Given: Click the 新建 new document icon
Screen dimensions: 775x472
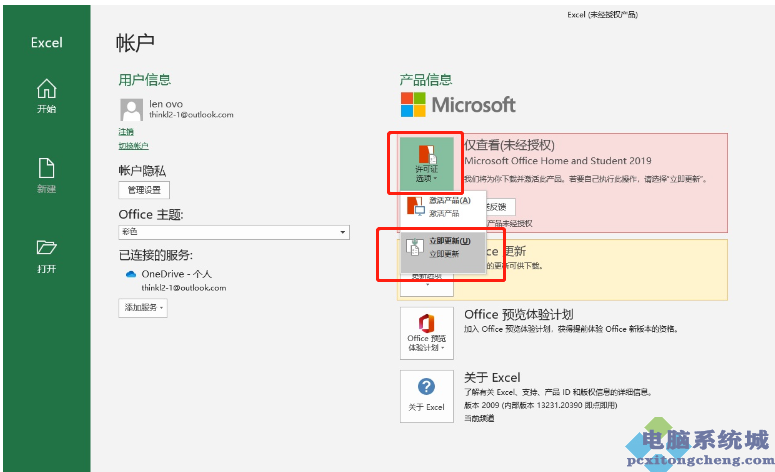Looking at the screenshot, I should [x=46, y=169].
